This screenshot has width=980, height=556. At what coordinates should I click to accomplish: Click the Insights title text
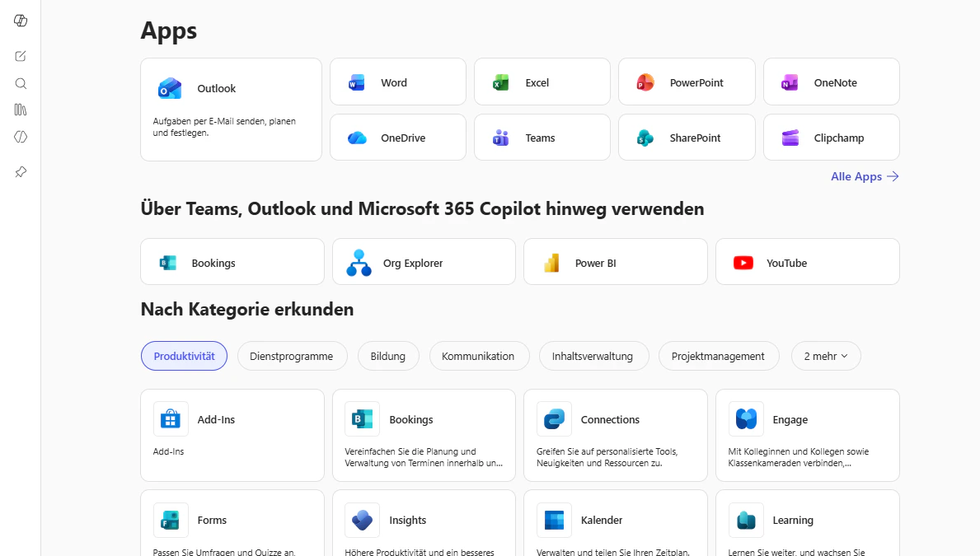(407, 521)
